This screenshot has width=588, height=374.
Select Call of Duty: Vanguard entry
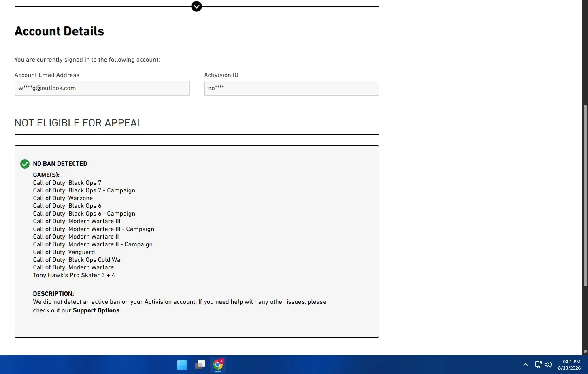click(x=64, y=252)
